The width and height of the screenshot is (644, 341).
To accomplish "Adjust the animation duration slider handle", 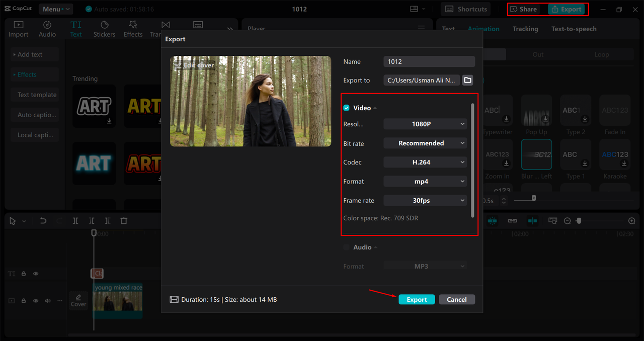I will [x=534, y=198].
